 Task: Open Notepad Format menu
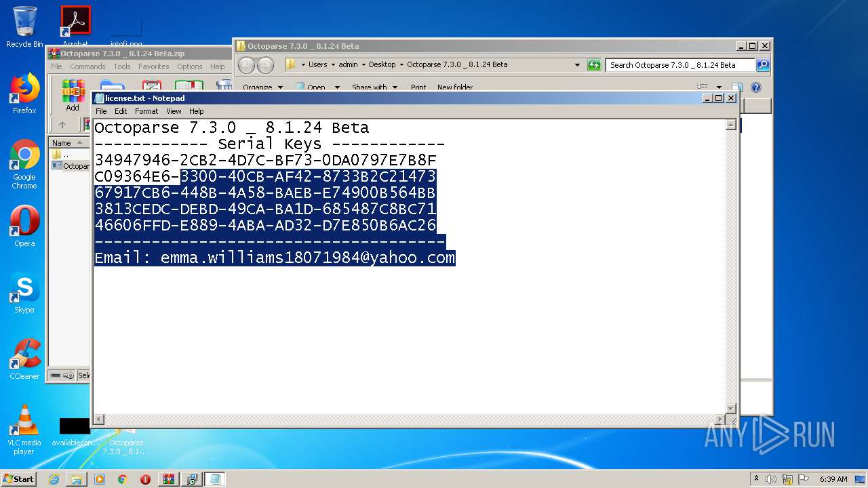pyautogui.click(x=146, y=111)
